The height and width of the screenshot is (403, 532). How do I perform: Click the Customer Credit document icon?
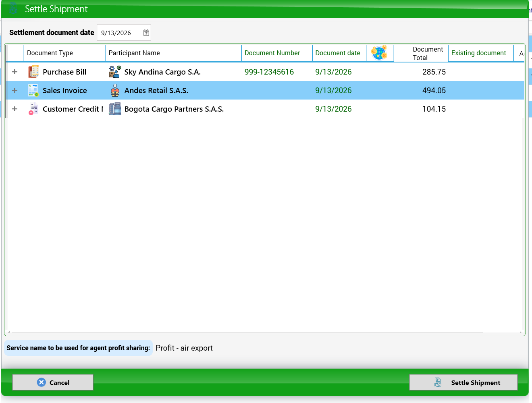click(33, 109)
